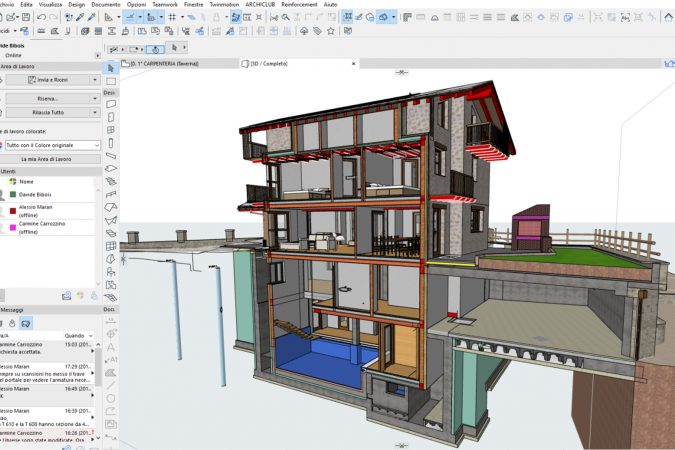Viewport: 675px width, 450px height.
Task: Expand the Riserva dropdown arrow
Action: click(x=97, y=98)
